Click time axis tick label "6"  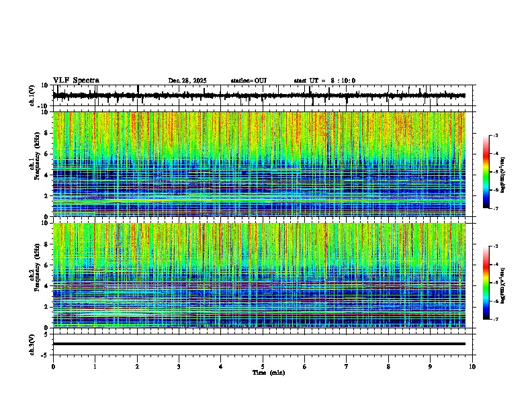pyautogui.click(x=305, y=367)
